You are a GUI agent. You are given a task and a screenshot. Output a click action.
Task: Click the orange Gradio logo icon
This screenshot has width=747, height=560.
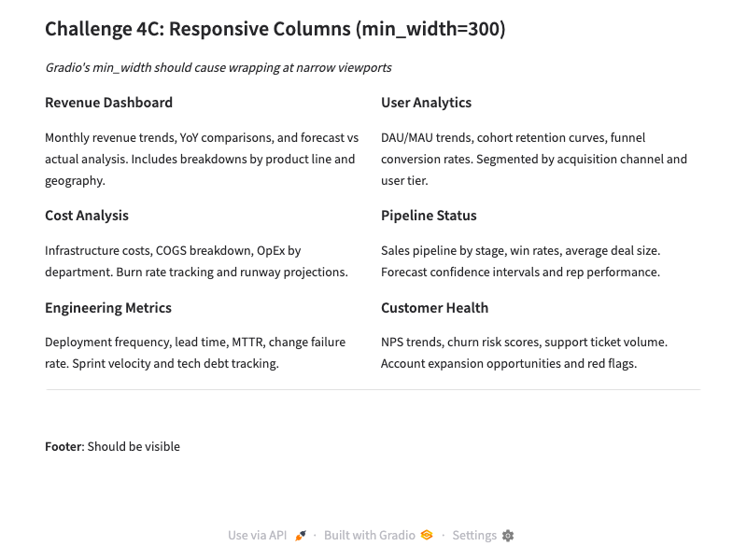427,536
